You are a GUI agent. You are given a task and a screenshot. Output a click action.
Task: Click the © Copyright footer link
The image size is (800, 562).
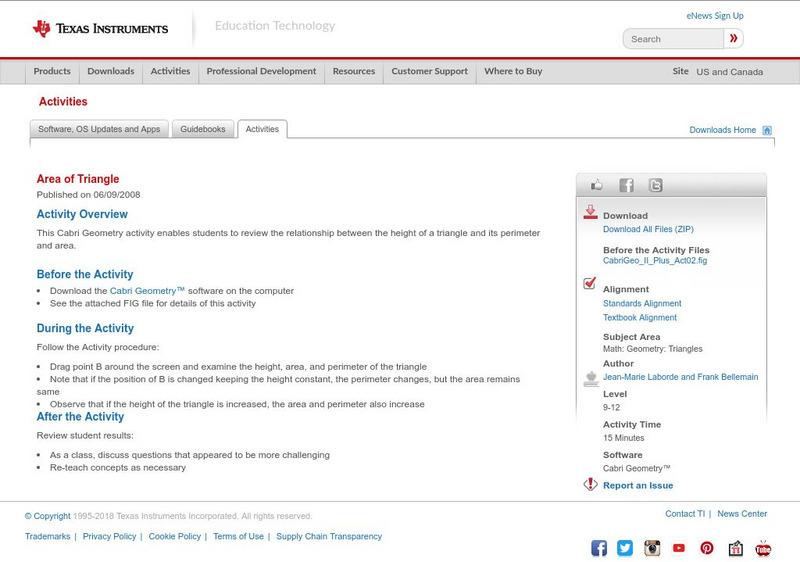[47, 516]
